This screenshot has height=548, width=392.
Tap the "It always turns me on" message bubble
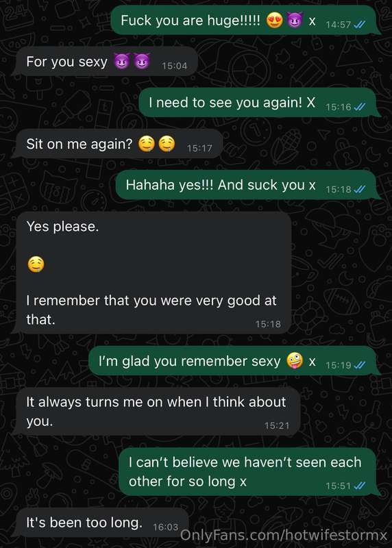click(156, 412)
